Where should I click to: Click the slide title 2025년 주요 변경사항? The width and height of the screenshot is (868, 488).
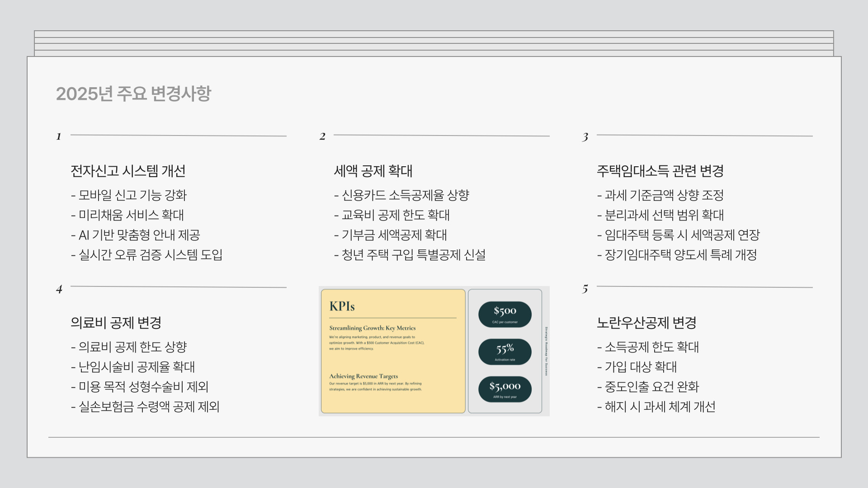[133, 94]
